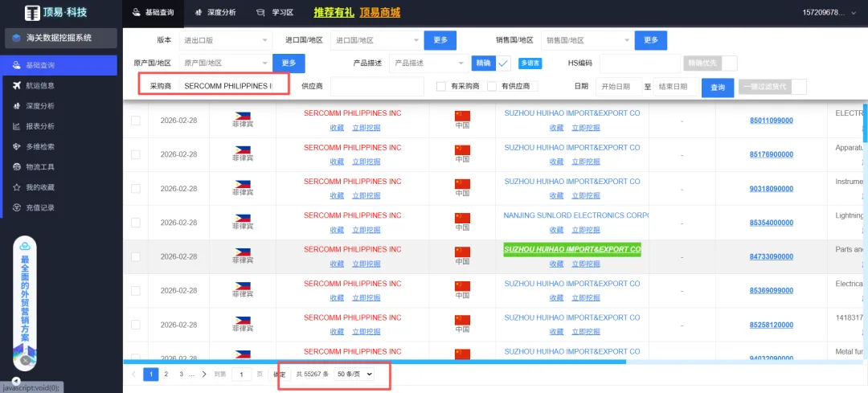The image size is (868, 393).
Task: Toggle the 精确优先 switch
Action: click(730, 63)
